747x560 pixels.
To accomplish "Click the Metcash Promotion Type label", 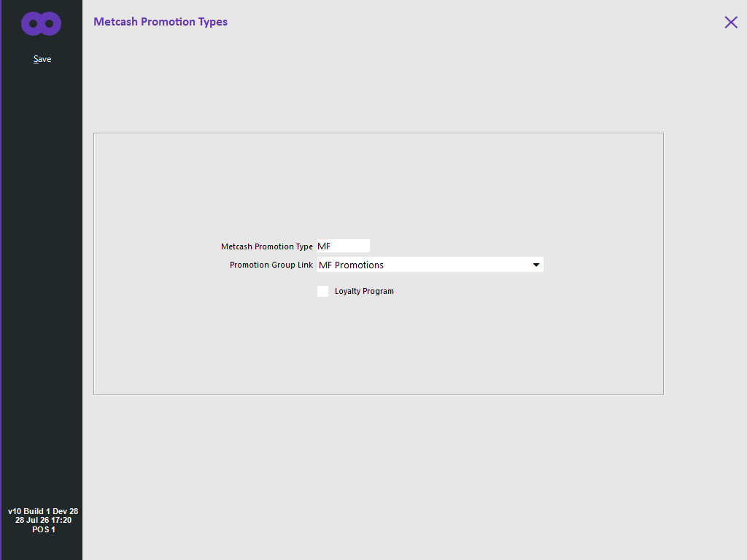I will pyautogui.click(x=267, y=246).
